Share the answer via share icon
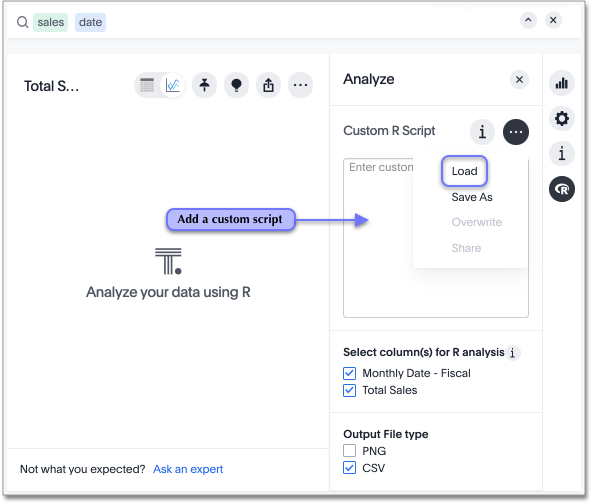Viewport: 592px width, 504px height. click(x=268, y=85)
